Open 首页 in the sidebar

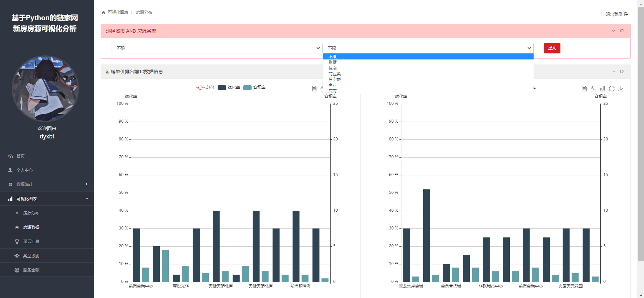47,156
